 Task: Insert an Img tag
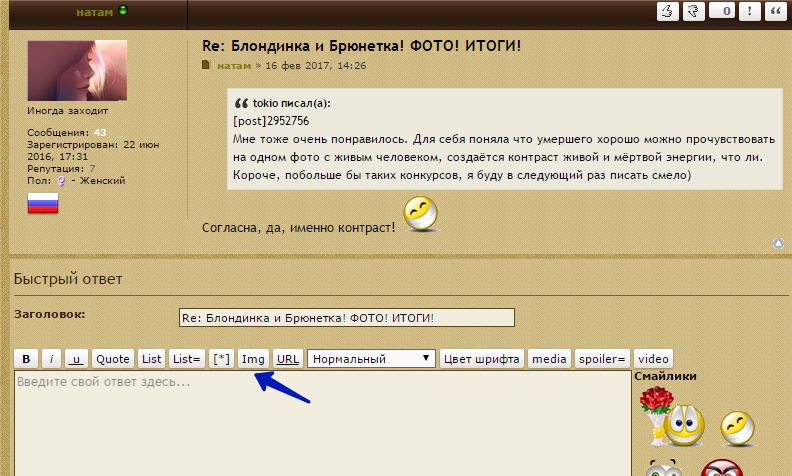click(253, 359)
